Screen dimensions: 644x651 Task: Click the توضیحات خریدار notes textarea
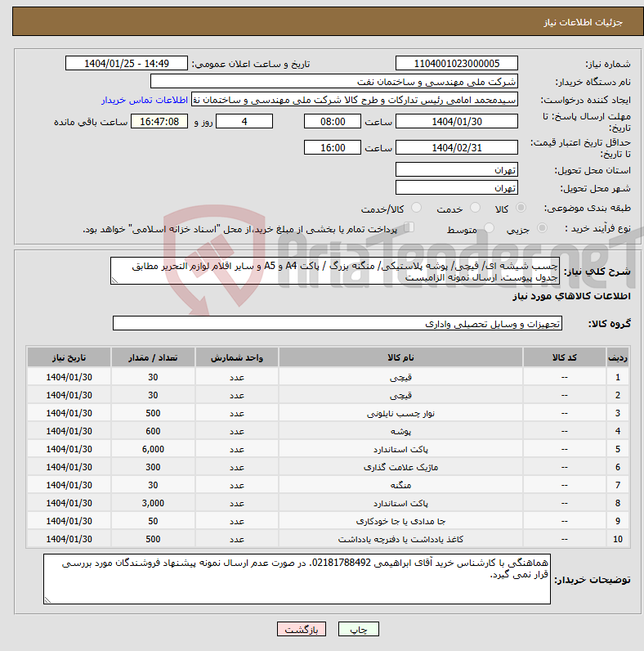(x=297, y=579)
